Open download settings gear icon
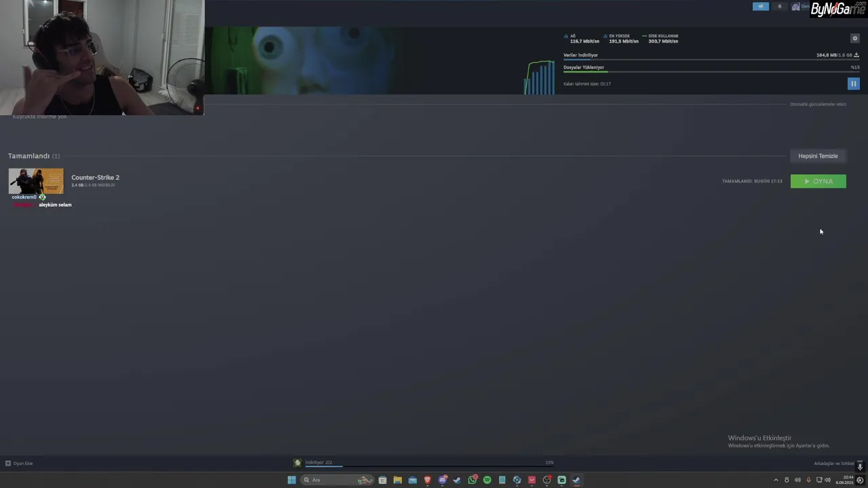 point(854,39)
